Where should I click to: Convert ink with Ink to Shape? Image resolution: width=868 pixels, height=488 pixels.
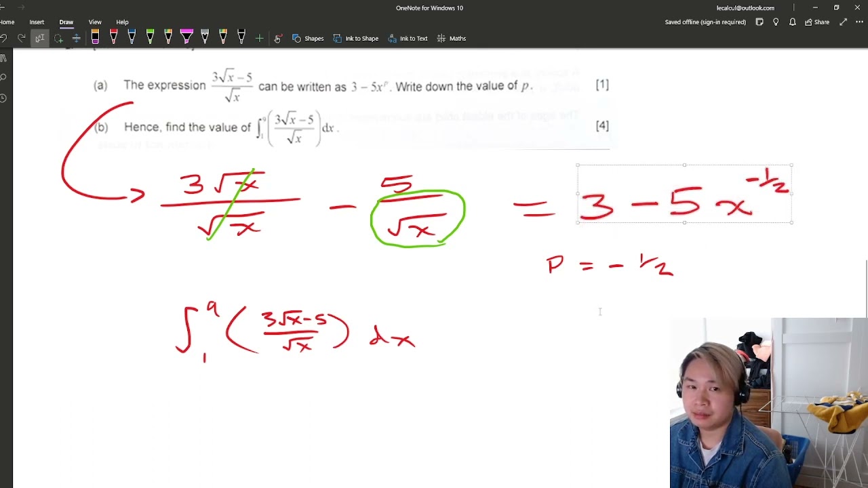click(x=355, y=39)
